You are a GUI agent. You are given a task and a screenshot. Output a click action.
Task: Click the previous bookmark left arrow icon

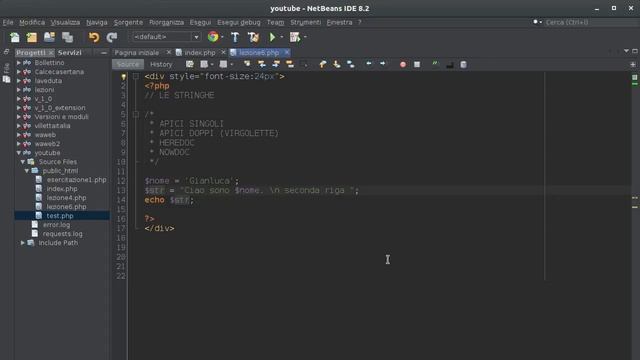pyautogui.click(x=369, y=64)
